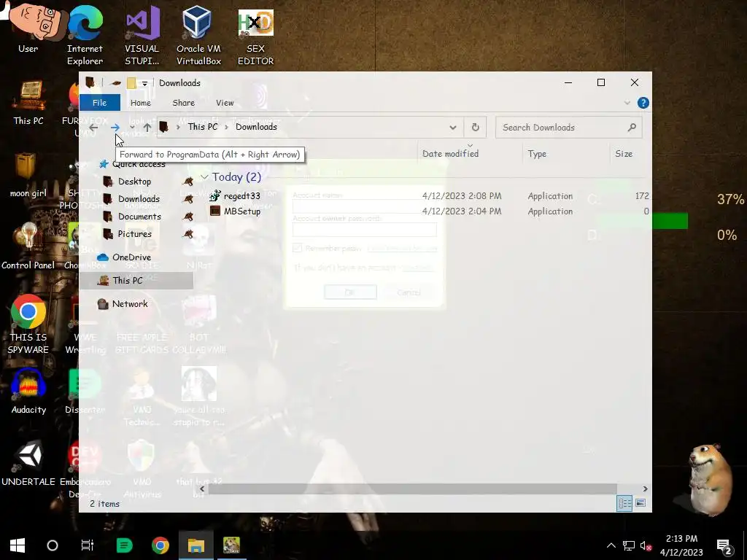Viewport: 747px width, 560px height.
Task: Expand the ribbon with chevron
Action: (x=627, y=103)
